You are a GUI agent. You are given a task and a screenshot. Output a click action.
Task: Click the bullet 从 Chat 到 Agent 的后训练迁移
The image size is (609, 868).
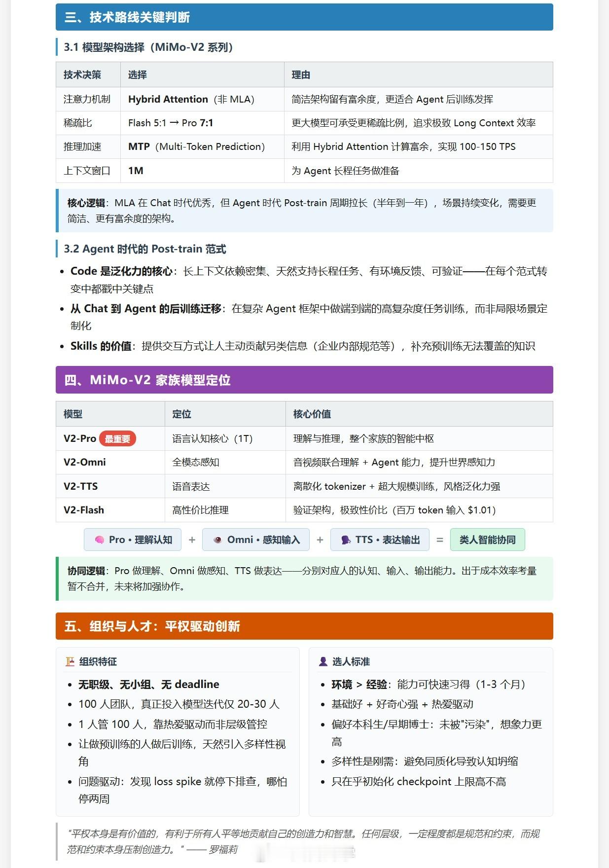[309, 317]
